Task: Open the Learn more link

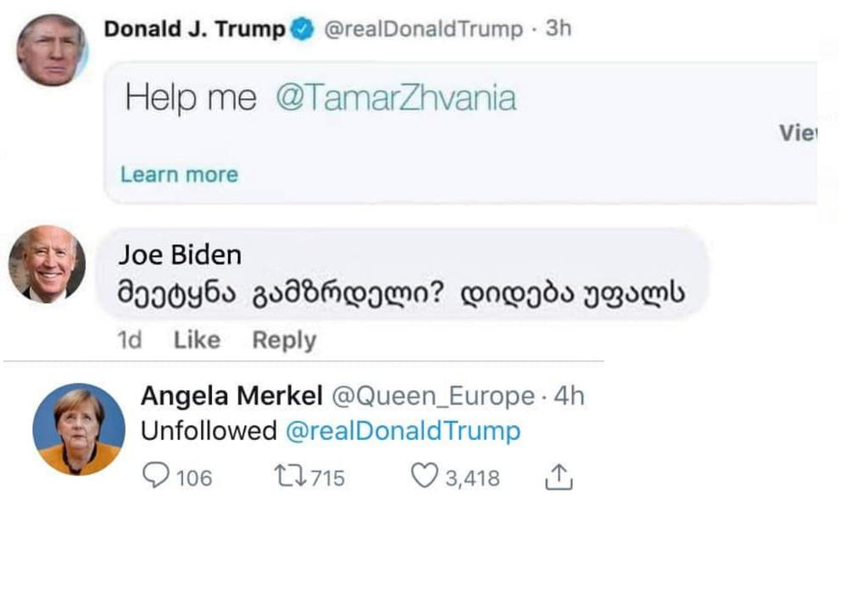Action: click(179, 175)
